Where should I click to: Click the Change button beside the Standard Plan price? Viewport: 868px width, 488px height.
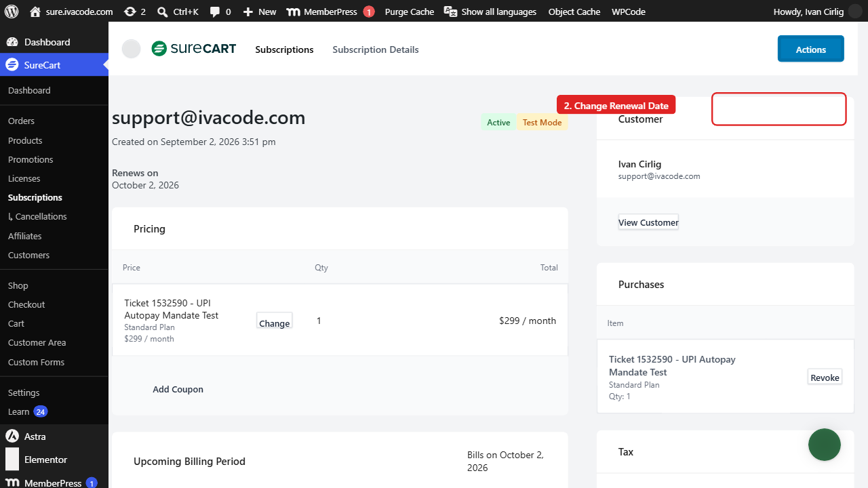coord(275,321)
